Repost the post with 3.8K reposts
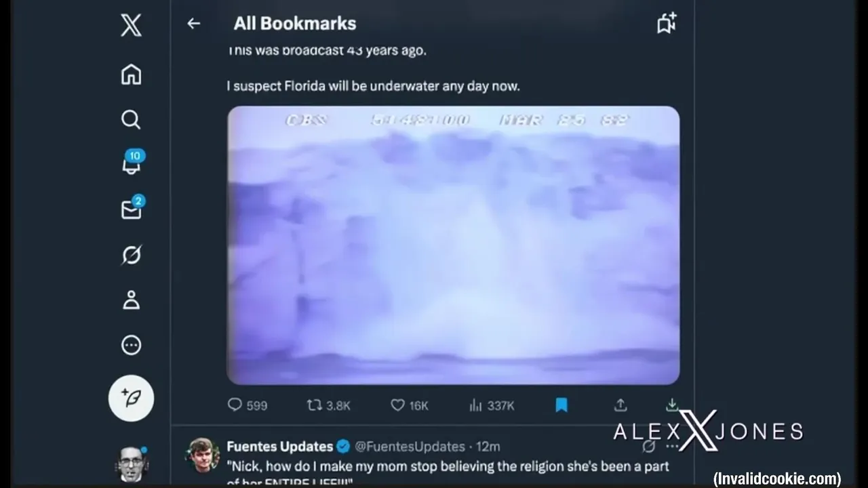The height and width of the screenshot is (488, 868). click(x=329, y=405)
